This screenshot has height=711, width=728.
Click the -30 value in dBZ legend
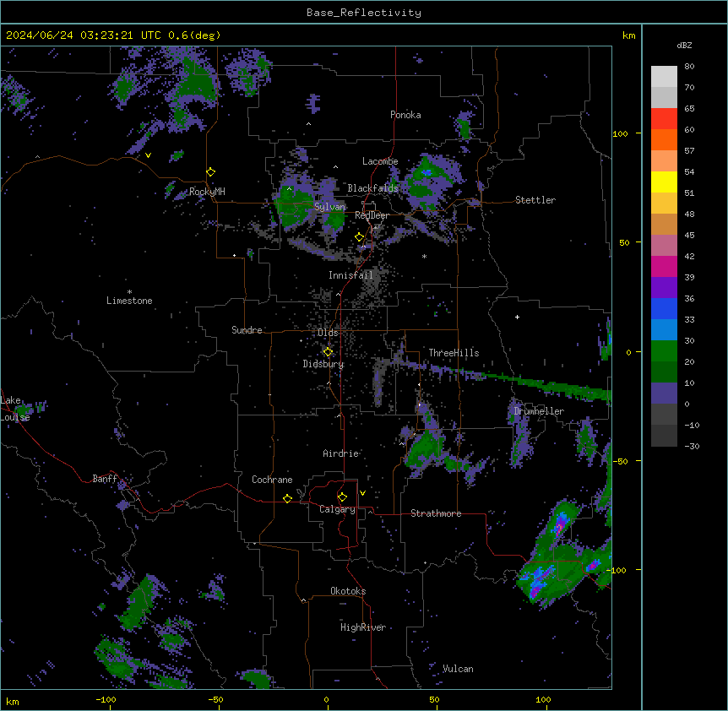coord(692,447)
